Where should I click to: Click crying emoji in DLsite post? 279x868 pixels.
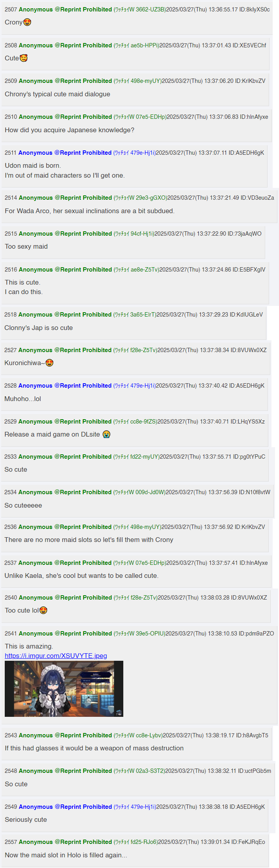tap(106, 434)
